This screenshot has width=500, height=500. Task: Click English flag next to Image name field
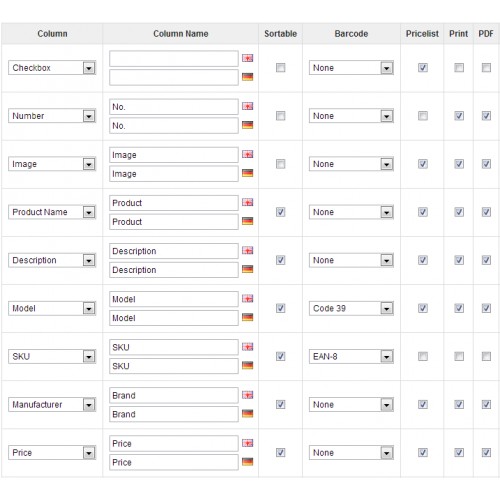[x=247, y=154]
